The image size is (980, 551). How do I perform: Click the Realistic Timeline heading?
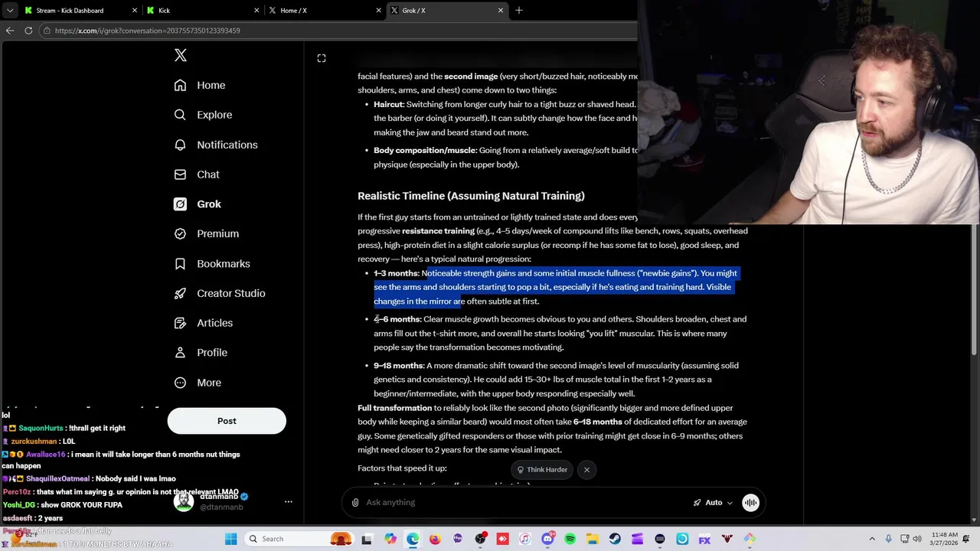pyautogui.click(x=471, y=196)
